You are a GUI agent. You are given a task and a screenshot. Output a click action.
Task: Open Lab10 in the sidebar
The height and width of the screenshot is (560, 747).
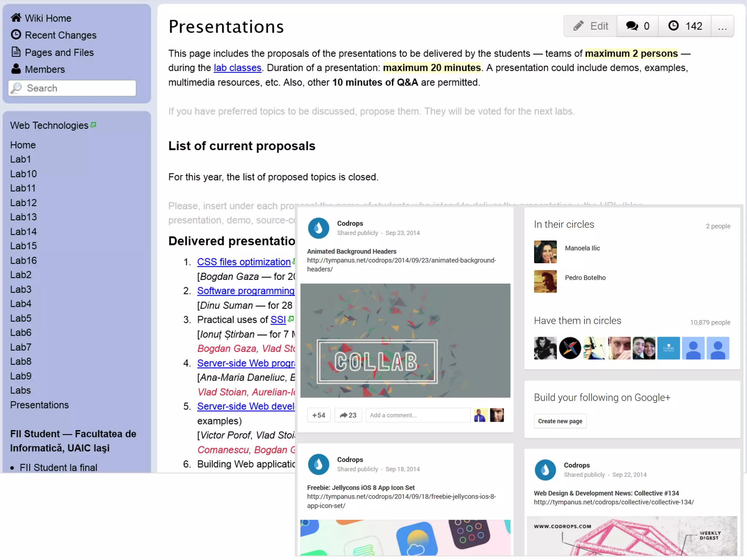click(x=23, y=174)
